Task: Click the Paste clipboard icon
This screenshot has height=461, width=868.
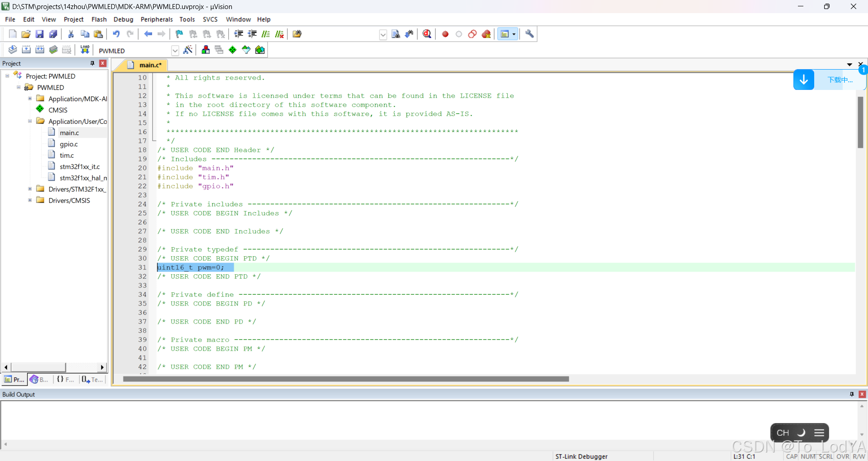Action: coord(98,34)
